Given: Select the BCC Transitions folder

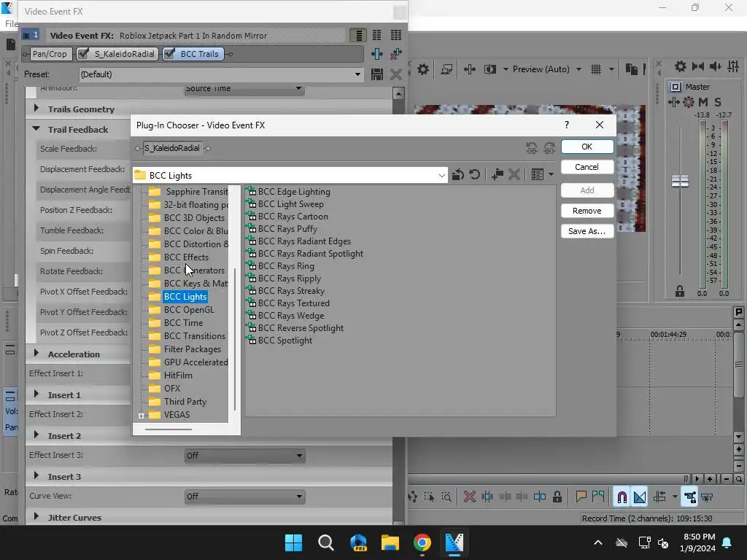Looking at the screenshot, I should tap(194, 336).
